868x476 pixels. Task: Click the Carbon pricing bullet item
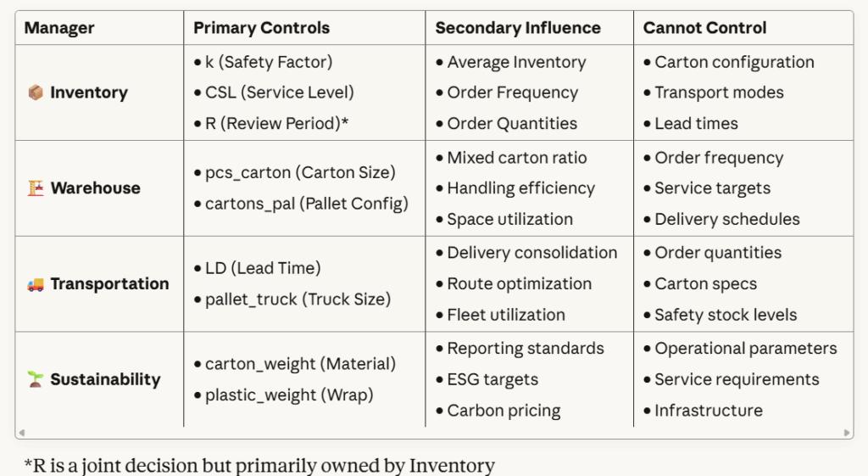click(x=504, y=411)
